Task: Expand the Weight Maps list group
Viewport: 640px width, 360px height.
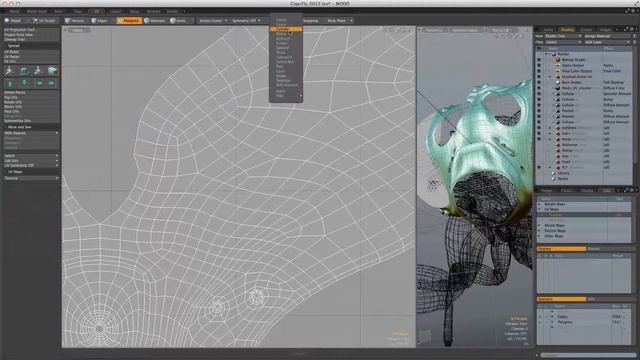Action: tap(539, 204)
